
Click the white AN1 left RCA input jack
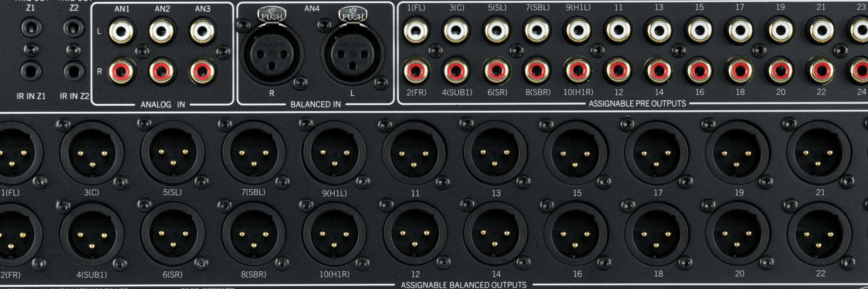click(x=122, y=32)
